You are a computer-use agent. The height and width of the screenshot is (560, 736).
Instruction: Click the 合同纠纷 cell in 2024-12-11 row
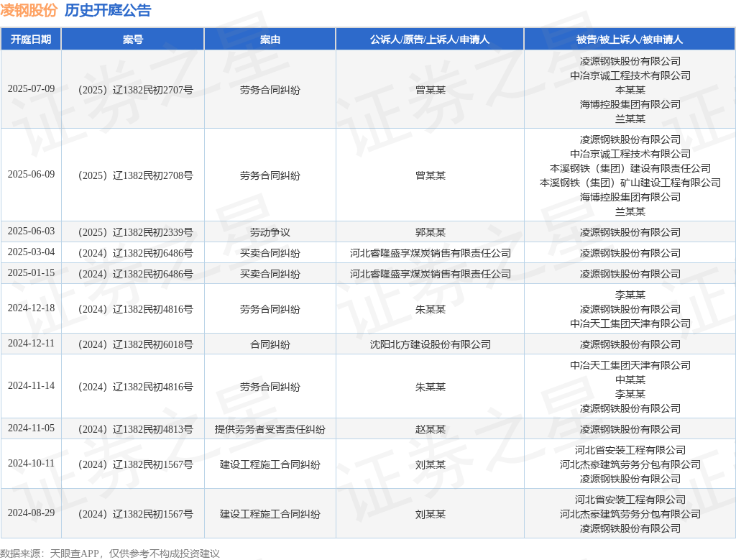270,344
